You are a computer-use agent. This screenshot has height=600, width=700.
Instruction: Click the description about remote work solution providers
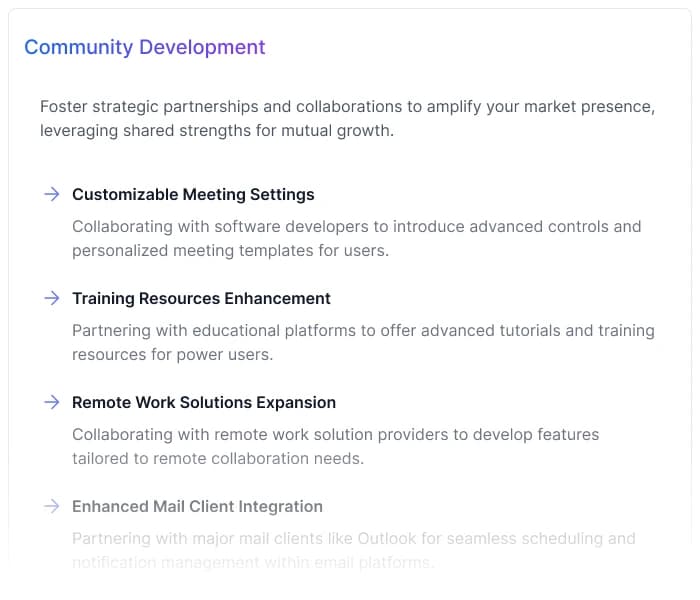(x=335, y=446)
